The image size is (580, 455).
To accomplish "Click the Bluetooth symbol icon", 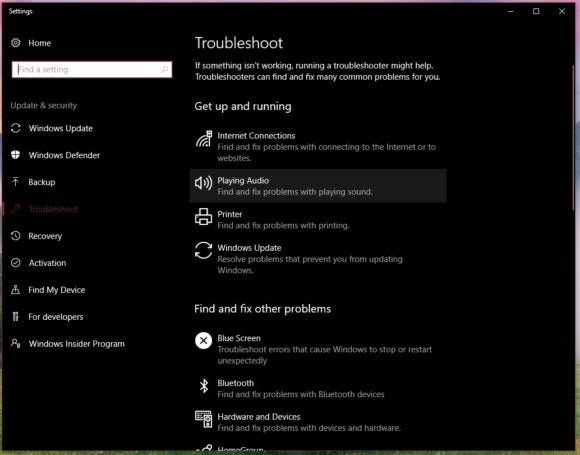I will (204, 386).
